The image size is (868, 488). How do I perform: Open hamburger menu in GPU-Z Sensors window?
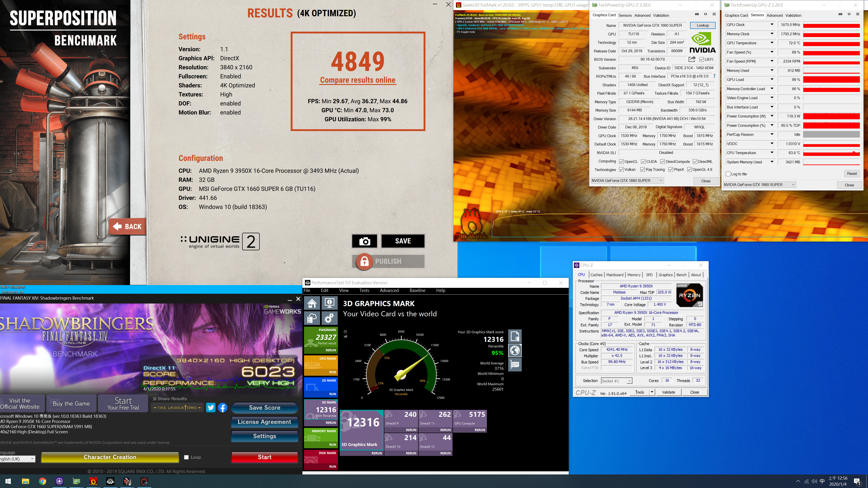tap(858, 14)
